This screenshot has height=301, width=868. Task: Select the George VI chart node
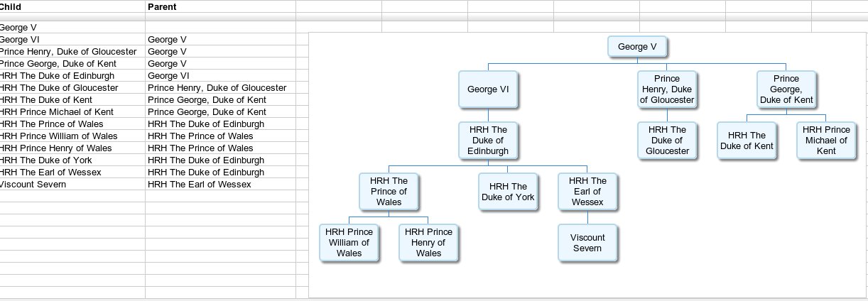click(488, 89)
